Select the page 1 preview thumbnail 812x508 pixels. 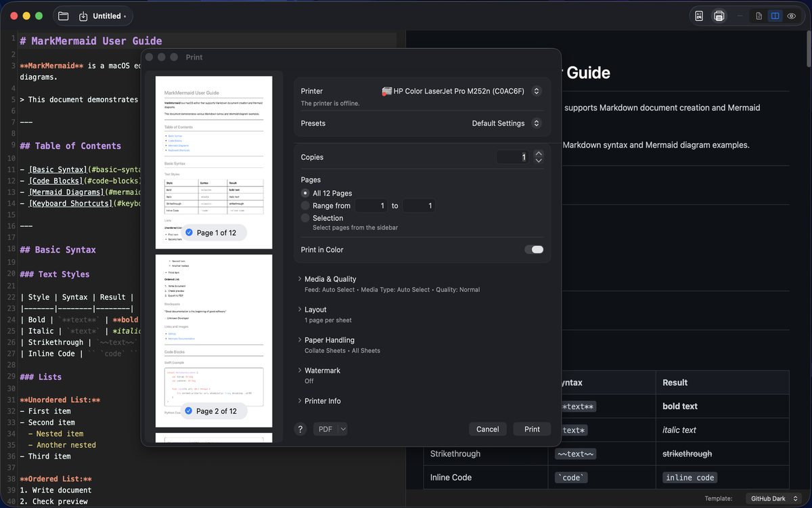[x=214, y=163]
